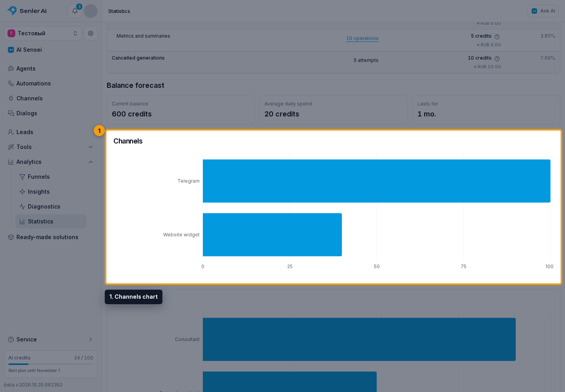Open the notifications bell
This screenshot has width=565, height=392.
(x=75, y=11)
